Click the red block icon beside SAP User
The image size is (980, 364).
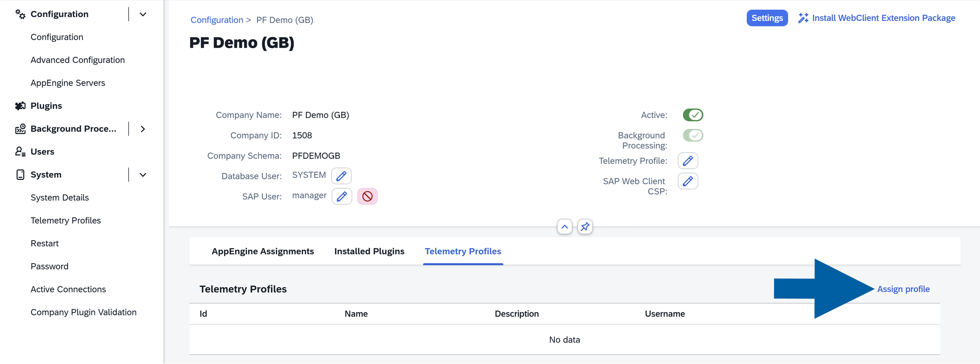(367, 196)
